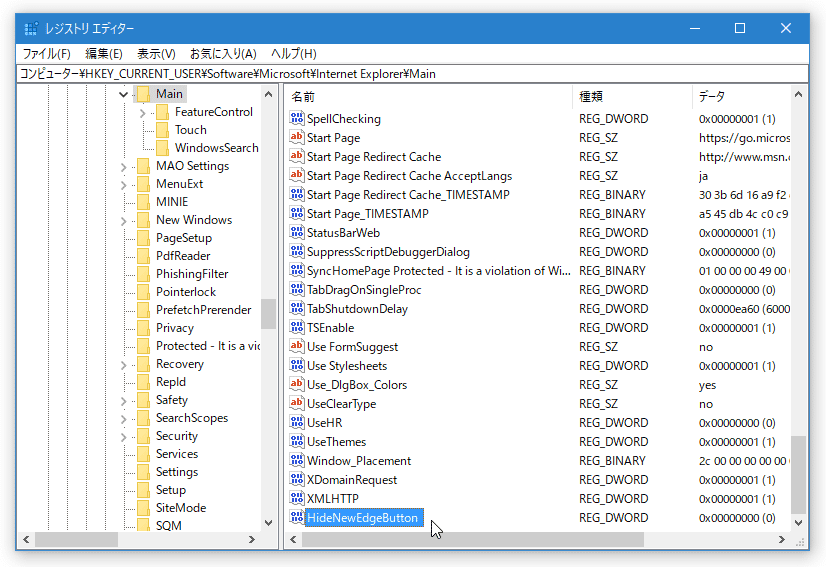The height and width of the screenshot is (567, 826).
Task: Expand the FeatureControl subkey
Action: tap(142, 113)
